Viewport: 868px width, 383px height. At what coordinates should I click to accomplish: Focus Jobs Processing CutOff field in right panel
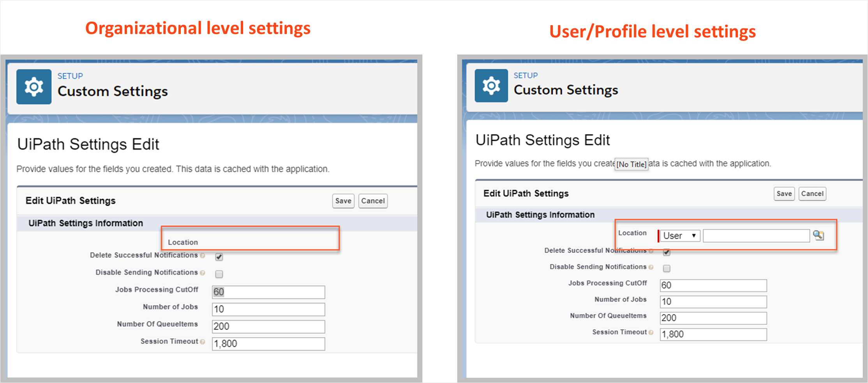pos(713,285)
